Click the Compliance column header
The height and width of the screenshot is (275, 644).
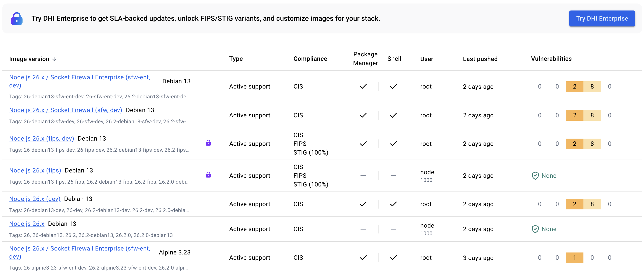coord(310,59)
